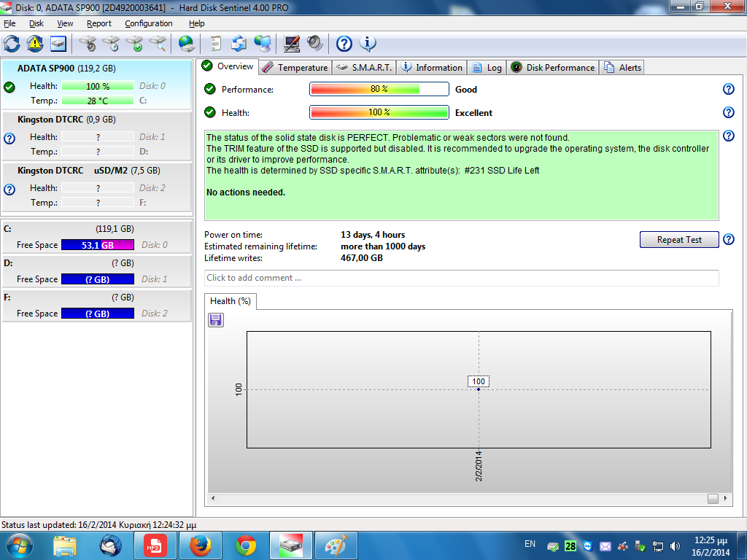Click the 'No actions needed.' text
Viewport: 747px width, 560px height.
coord(246,192)
